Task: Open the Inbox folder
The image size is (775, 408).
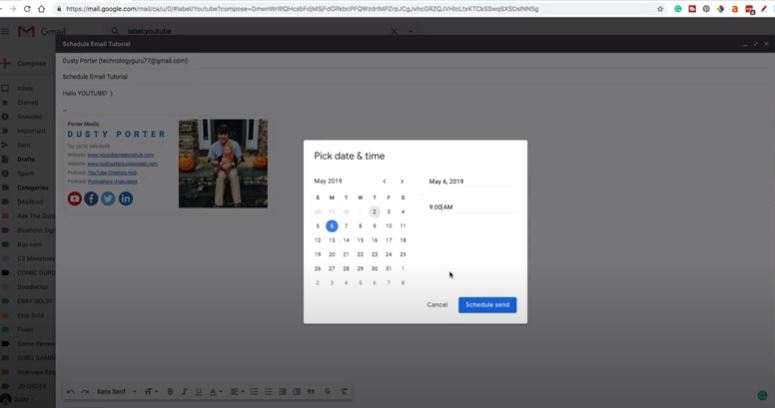Action: [x=25, y=88]
